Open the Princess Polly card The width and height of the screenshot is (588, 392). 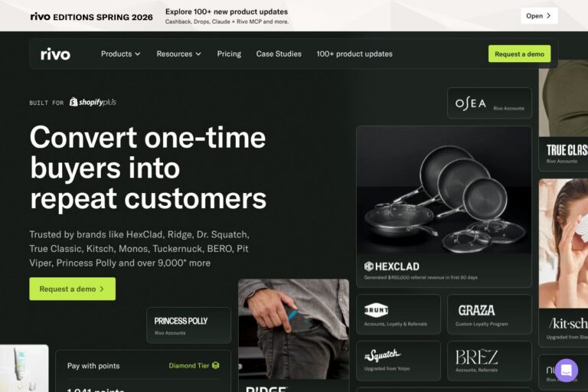pos(188,325)
